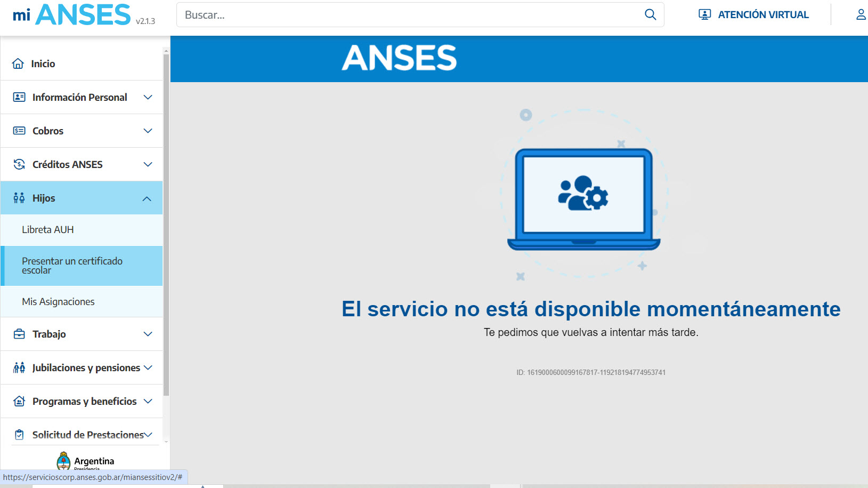Expand the Cobros chevron
This screenshot has height=488, width=868.
point(148,131)
